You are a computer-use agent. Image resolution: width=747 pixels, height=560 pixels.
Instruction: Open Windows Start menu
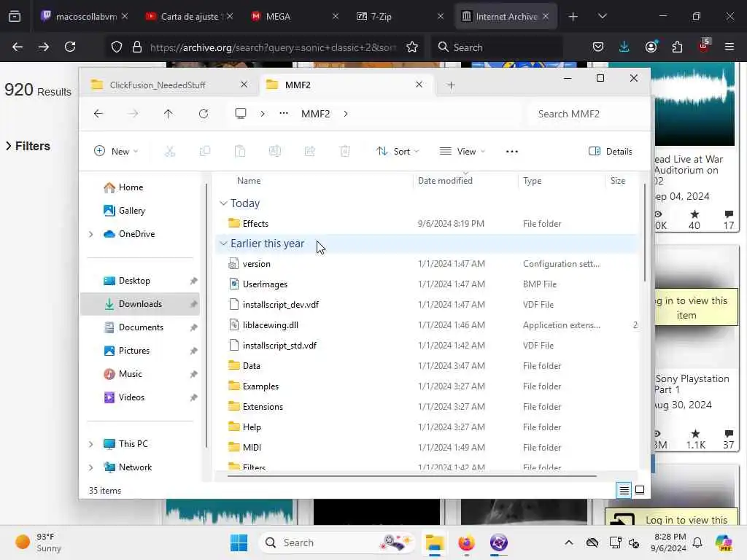click(x=239, y=542)
